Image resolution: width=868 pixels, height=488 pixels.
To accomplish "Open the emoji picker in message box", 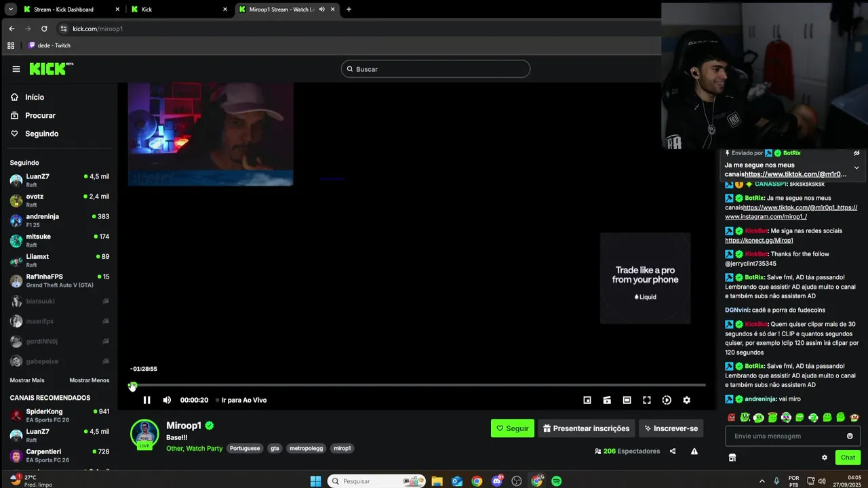I will click(850, 436).
